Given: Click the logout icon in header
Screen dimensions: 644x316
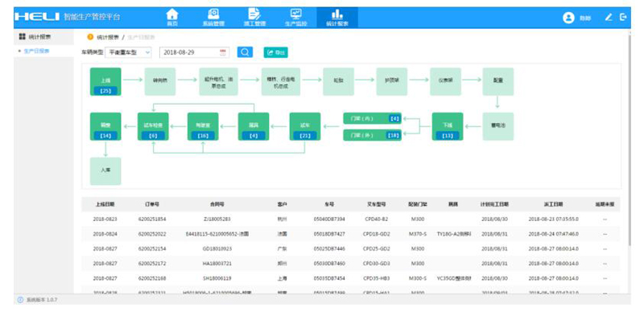Looking at the screenshot, I should pos(623,17).
